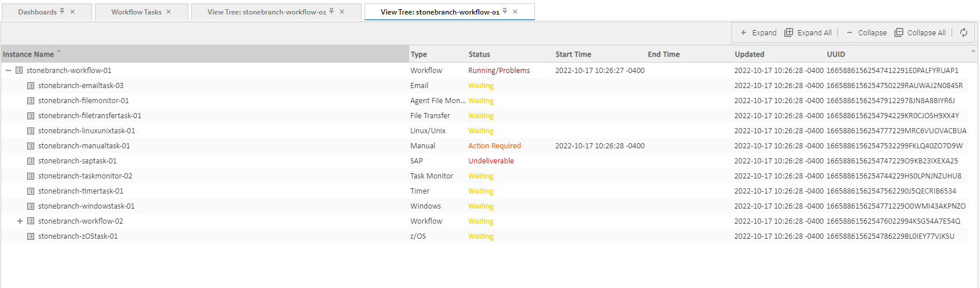The height and width of the screenshot is (288, 980).
Task: Click the task icon beside stonebranch-zOStask-01
Action: (x=31, y=236)
